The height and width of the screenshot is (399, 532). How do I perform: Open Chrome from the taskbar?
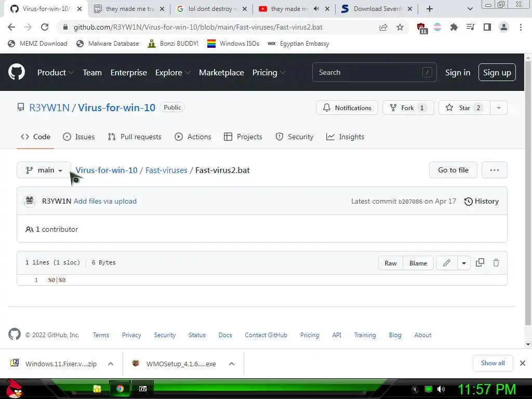(120, 389)
